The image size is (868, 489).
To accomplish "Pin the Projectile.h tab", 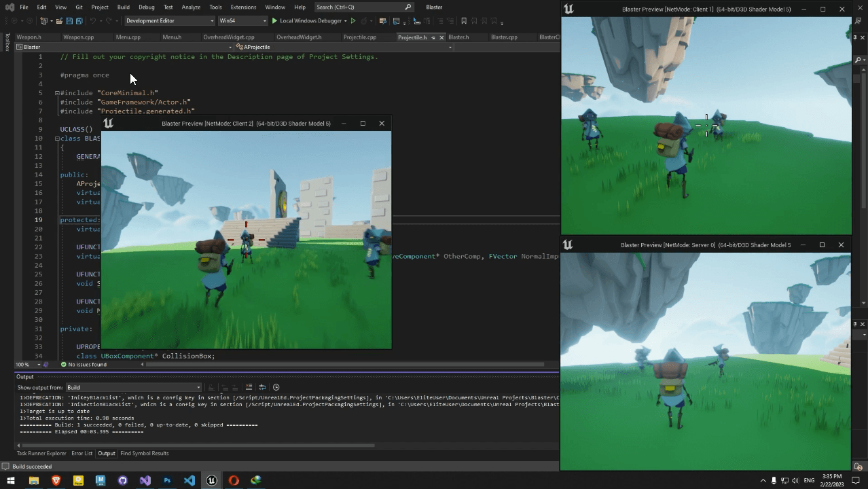I will coord(433,37).
